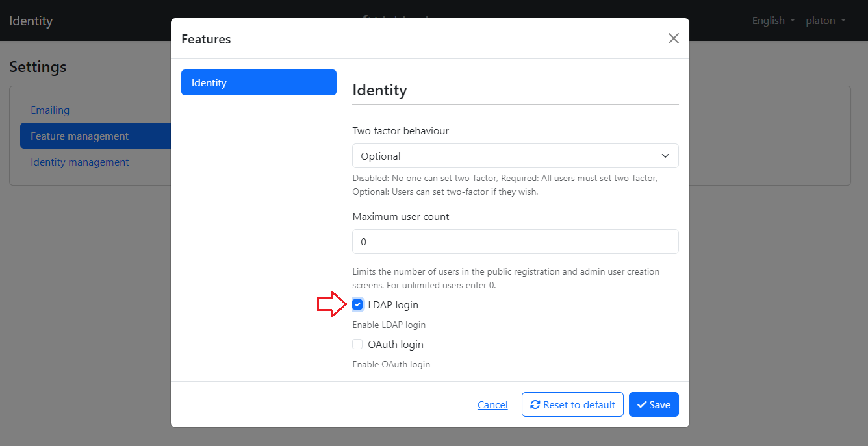Open the Two factor behaviour dropdown
This screenshot has width=868, height=446.
[515, 156]
